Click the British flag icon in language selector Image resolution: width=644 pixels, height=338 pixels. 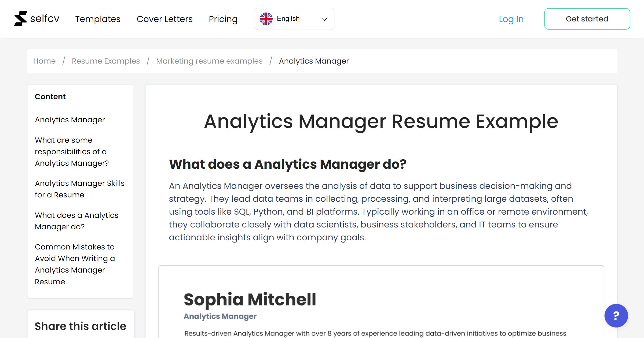point(266,18)
